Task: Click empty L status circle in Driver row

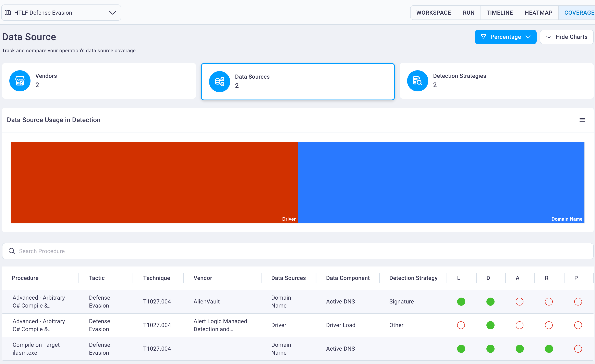Action: 461,325
